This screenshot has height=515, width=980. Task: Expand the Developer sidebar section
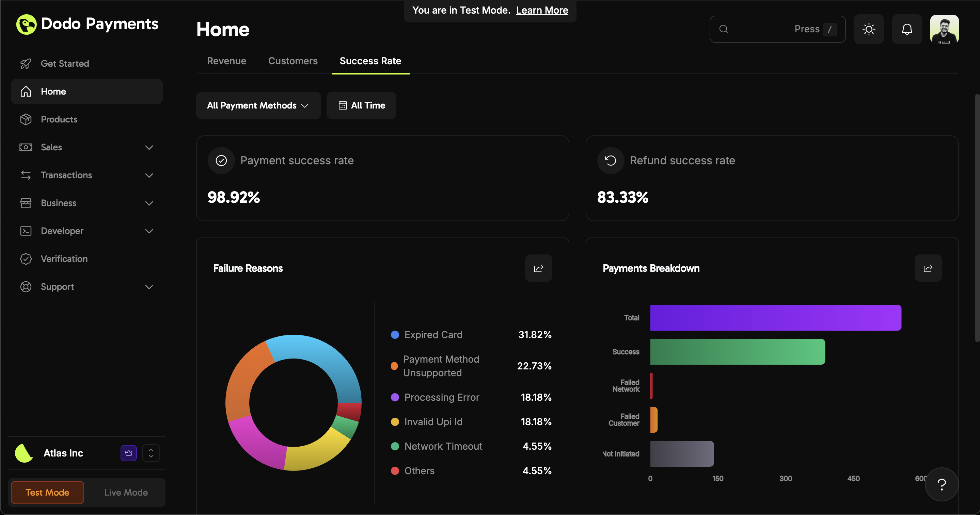point(87,231)
